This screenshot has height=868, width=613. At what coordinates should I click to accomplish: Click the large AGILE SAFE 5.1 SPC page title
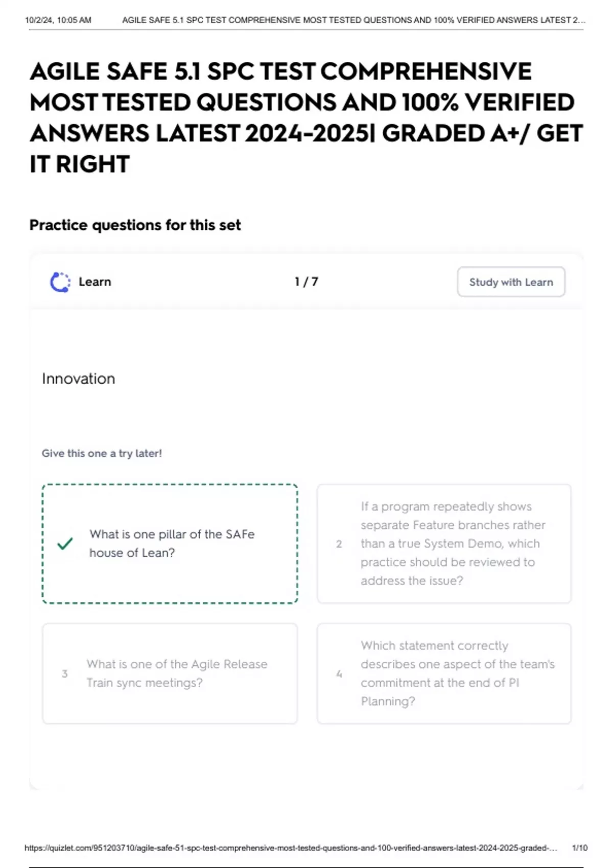point(305,117)
